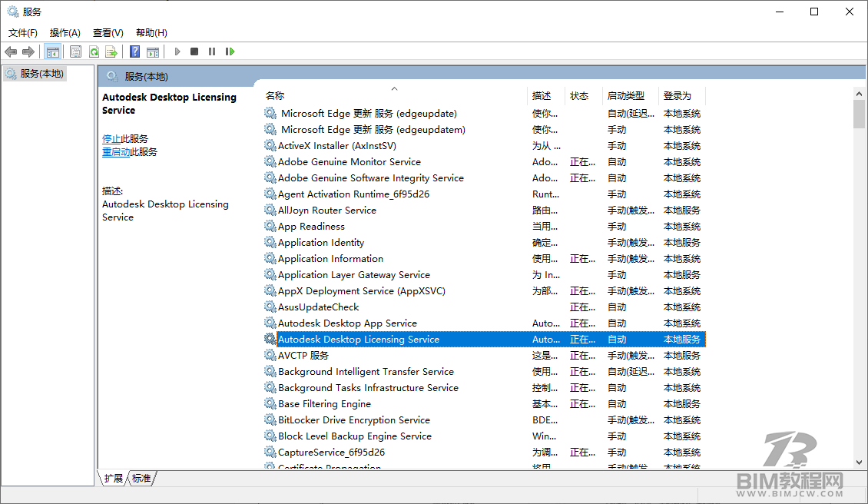868x504 pixels.
Task: Select AppX Deployment Service (AppXSVC) row
Action: [485, 290]
